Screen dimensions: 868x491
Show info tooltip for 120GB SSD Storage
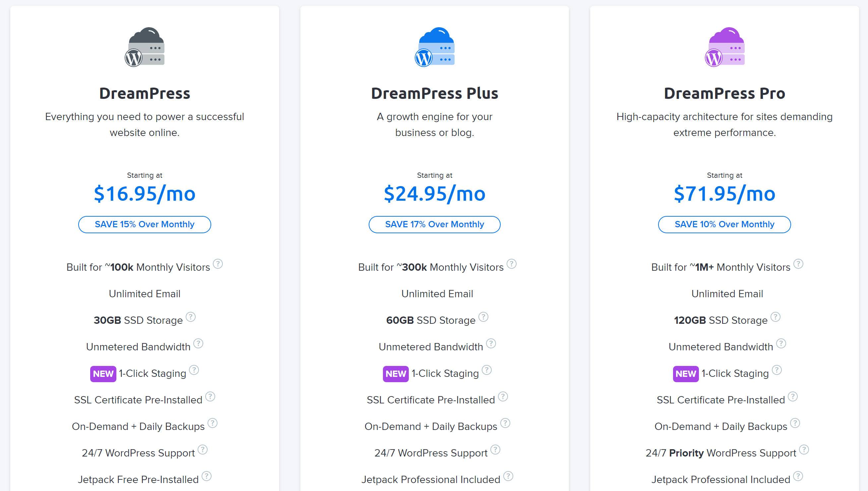pyautogui.click(x=776, y=317)
